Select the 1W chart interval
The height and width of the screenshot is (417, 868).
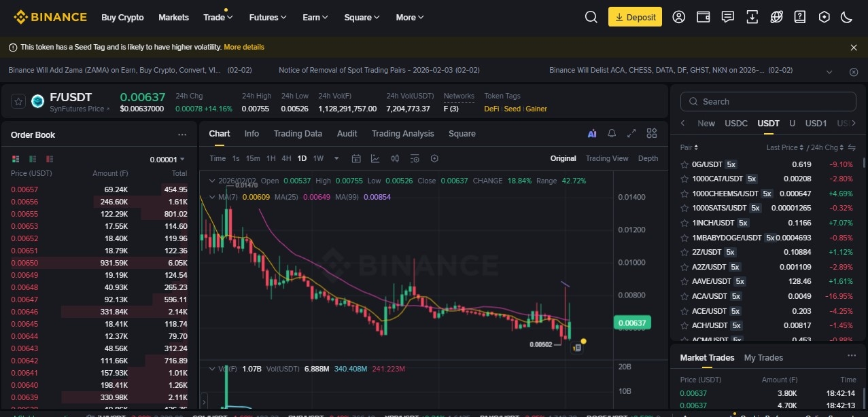pyautogui.click(x=318, y=158)
